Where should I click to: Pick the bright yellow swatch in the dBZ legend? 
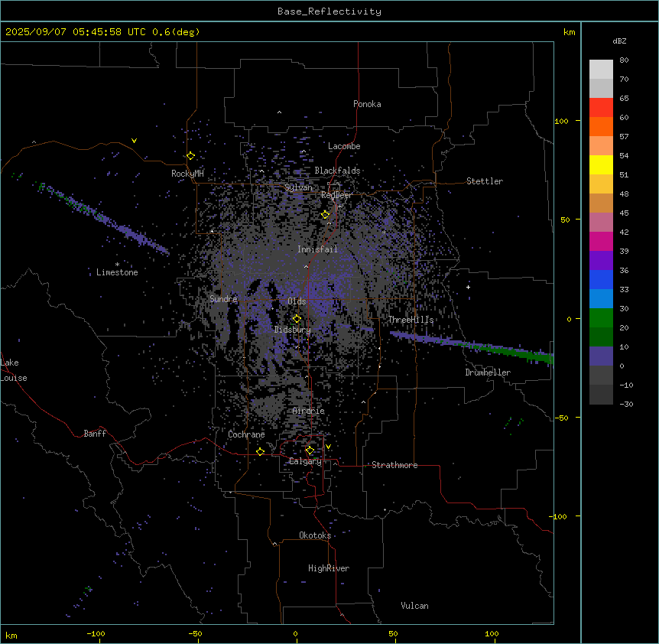601,164
